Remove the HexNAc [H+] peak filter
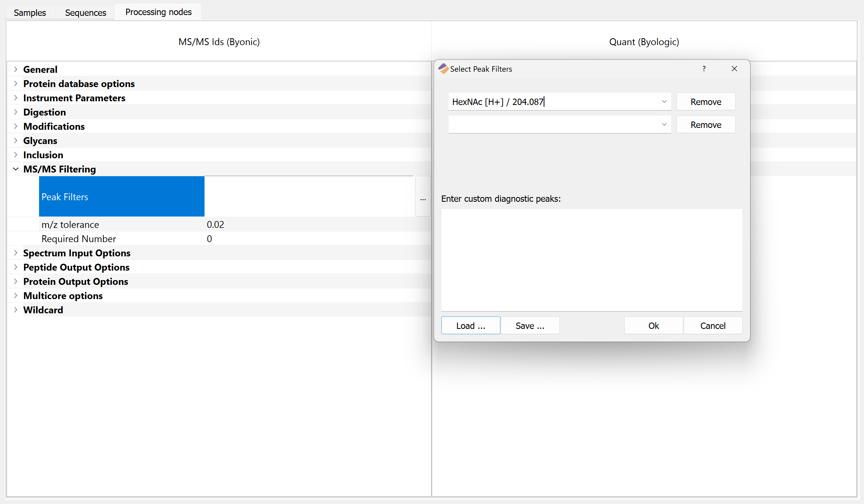Viewport: 864px width, 504px height. [x=706, y=102]
